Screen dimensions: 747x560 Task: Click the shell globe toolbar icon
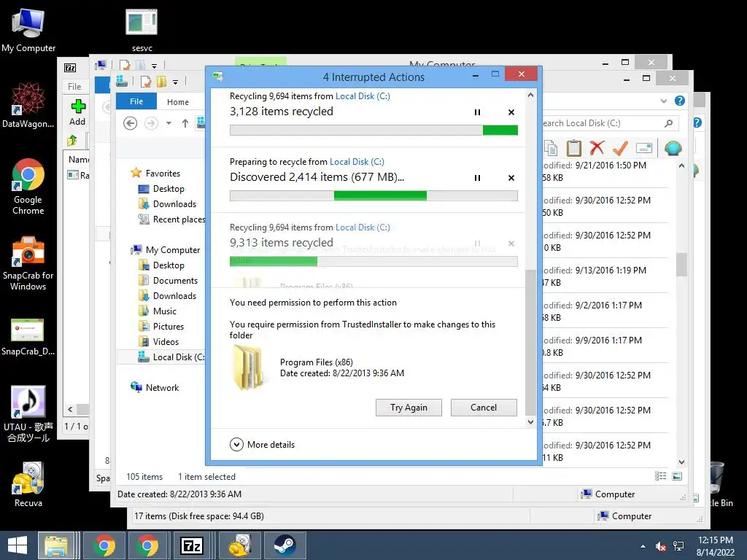[673, 148]
